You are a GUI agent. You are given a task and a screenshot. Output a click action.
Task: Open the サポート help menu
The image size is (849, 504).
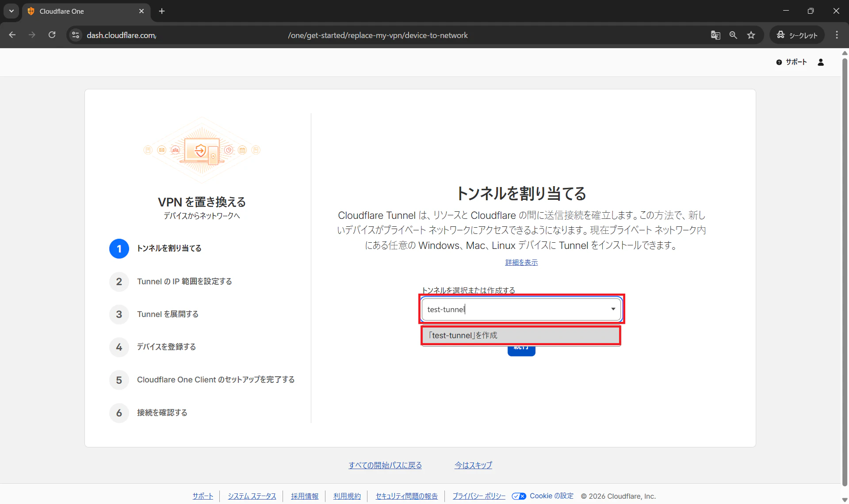792,62
